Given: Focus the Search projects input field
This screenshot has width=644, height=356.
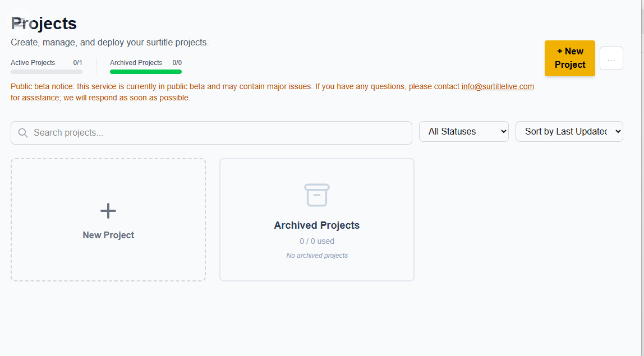Looking at the screenshot, I should (211, 132).
